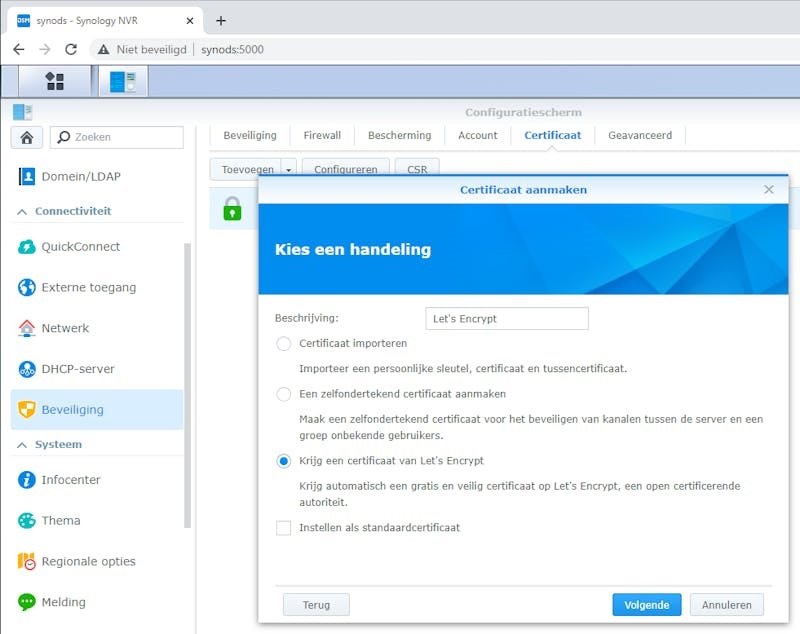Click the QuickConnect cloud icon
Image resolution: width=800 pixels, height=634 pixels.
(27, 246)
